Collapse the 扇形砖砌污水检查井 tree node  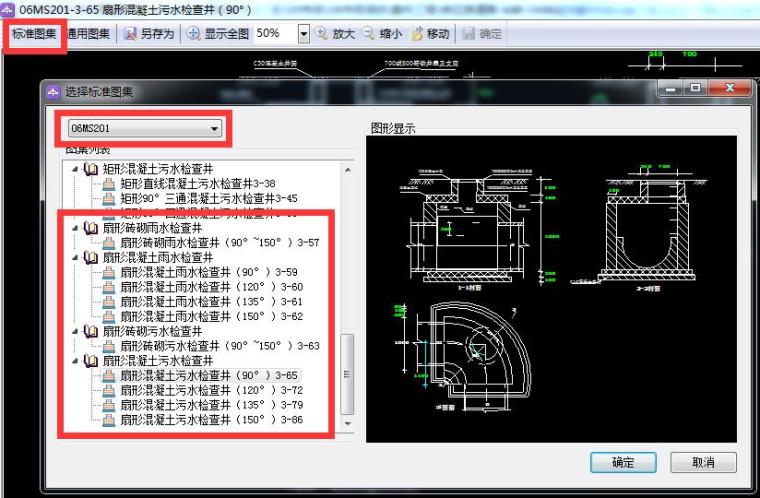click(75, 331)
